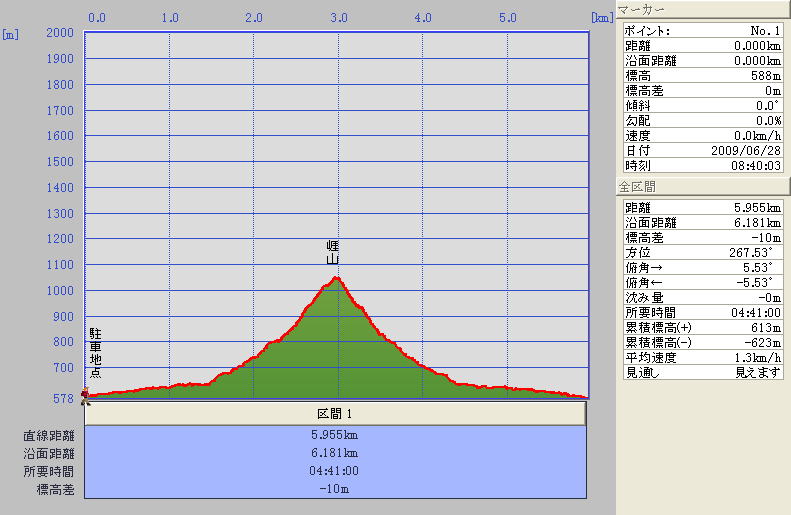Click the 累積標高(-) -623m row
This screenshot has width=791, height=515.
point(703,343)
